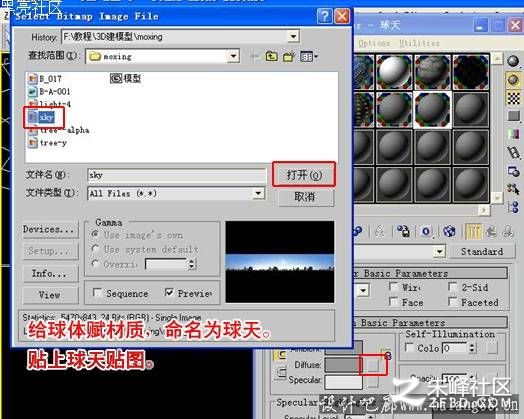Expand the moxing folder location dropdown
This screenshot has height=419, width=524.
[233, 56]
